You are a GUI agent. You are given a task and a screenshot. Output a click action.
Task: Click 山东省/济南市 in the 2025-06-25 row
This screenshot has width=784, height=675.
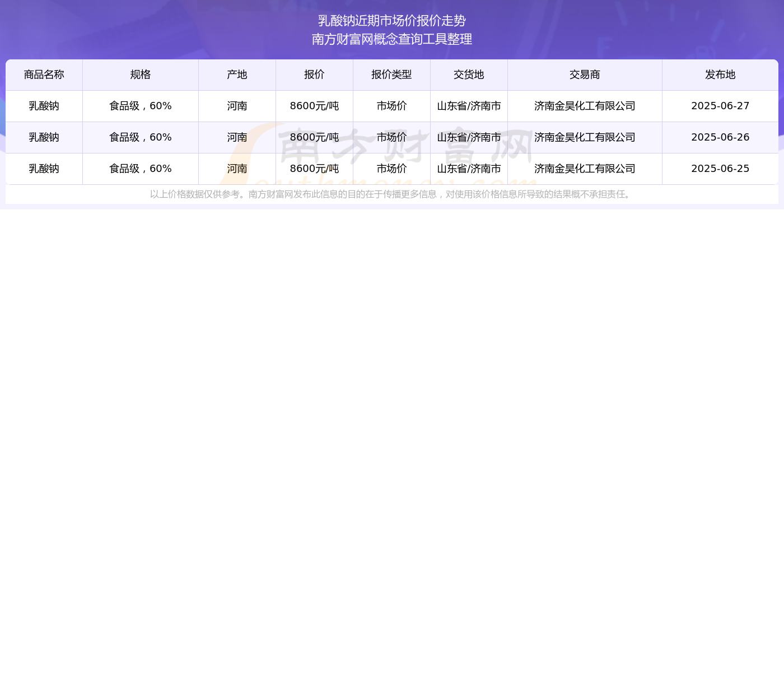point(469,169)
